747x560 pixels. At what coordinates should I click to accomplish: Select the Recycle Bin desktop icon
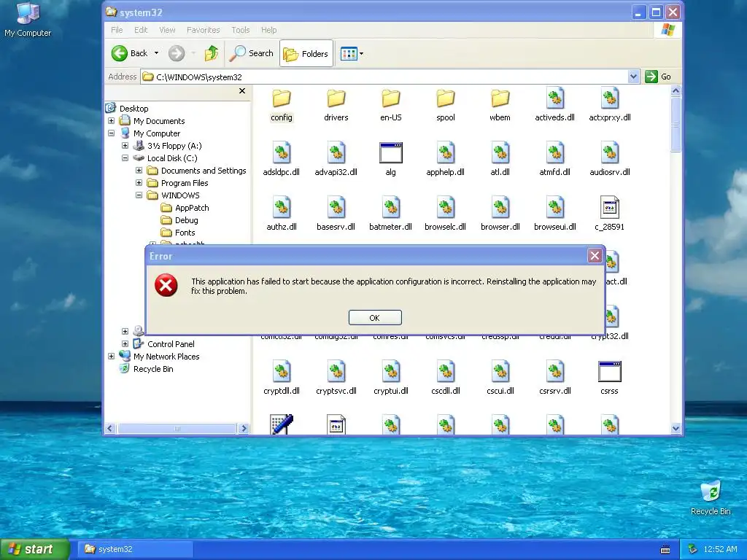(x=711, y=498)
